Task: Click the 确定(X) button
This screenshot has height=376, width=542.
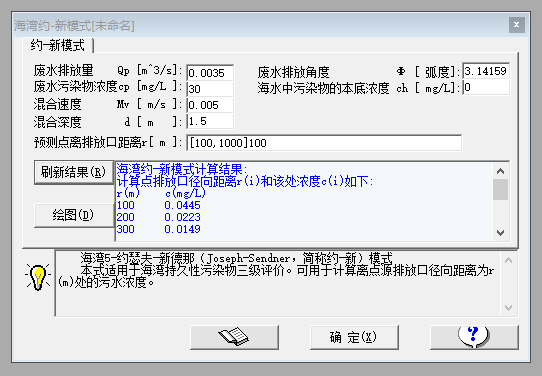Action: tap(354, 337)
